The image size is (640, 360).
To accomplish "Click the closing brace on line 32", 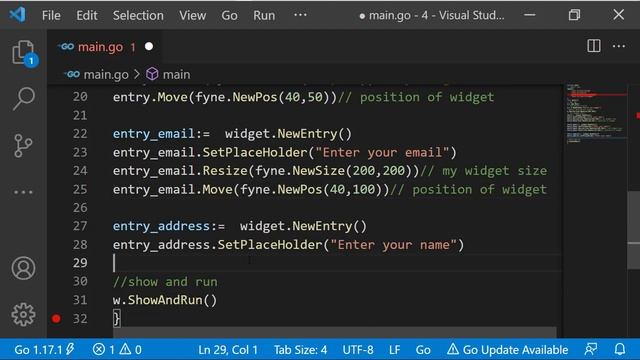I will tap(117, 318).
